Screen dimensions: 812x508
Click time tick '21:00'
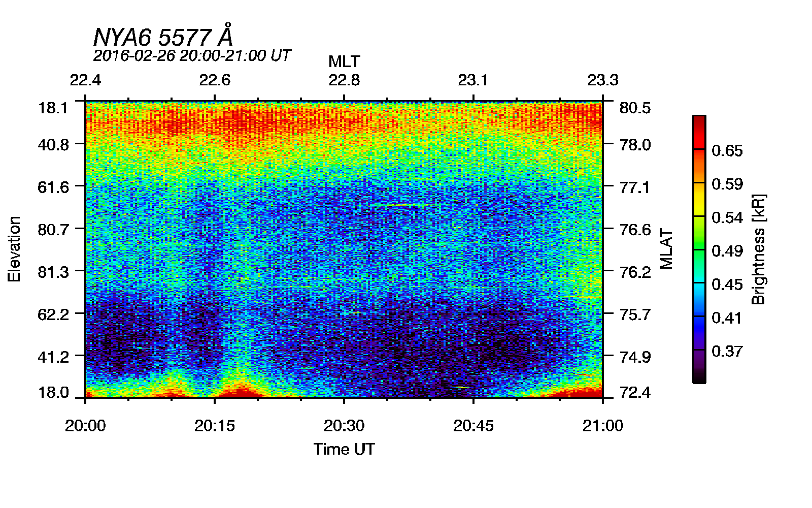pyautogui.click(x=603, y=426)
